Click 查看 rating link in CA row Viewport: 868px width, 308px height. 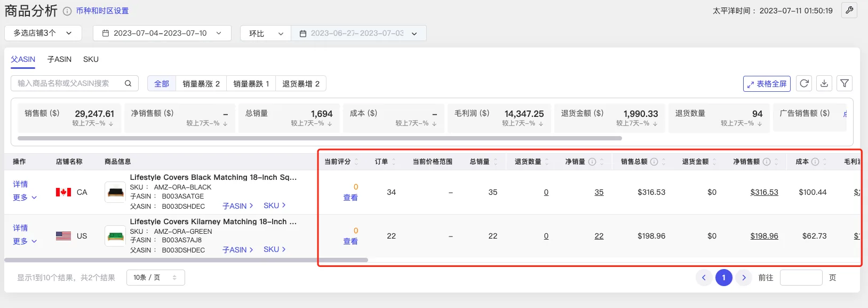click(x=351, y=198)
